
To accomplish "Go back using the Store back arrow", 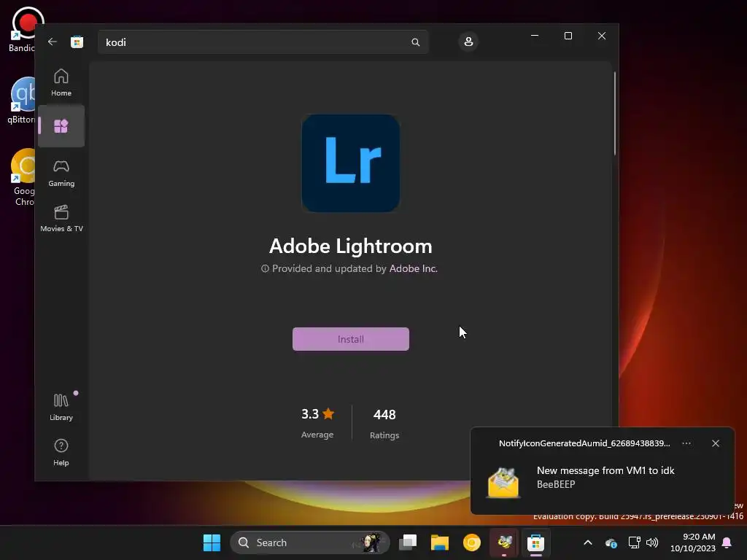I will pyautogui.click(x=53, y=42).
